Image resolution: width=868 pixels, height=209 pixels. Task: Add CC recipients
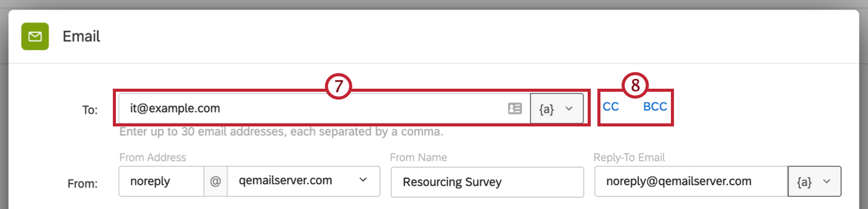point(611,107)
